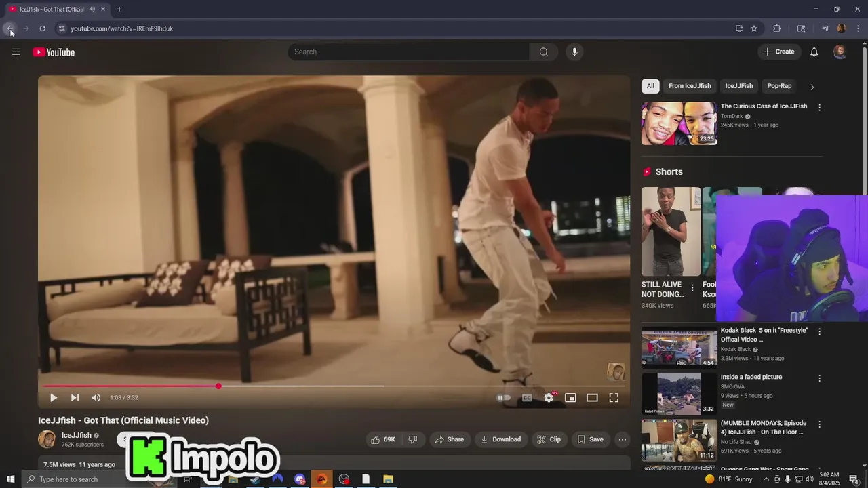
Task: Go back in browser
Action: [x=10, y=28]
